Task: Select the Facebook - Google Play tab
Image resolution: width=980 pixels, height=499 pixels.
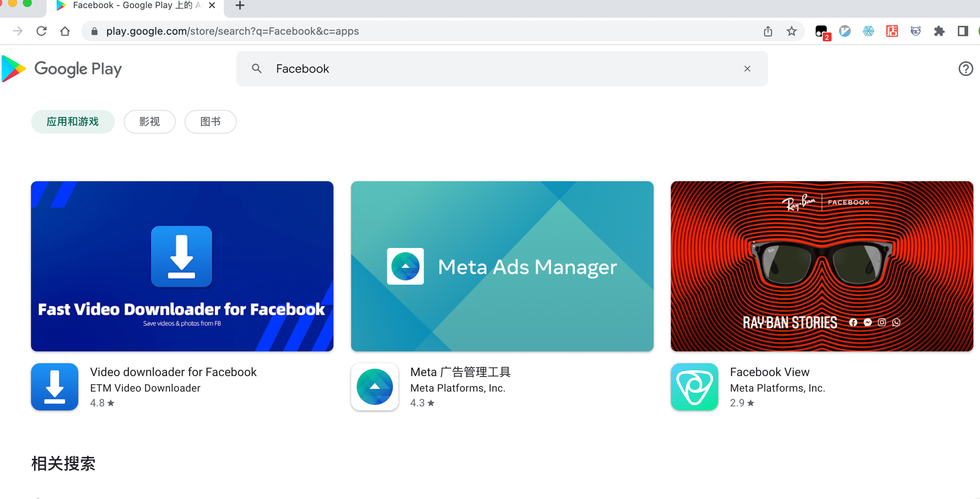Action: [x=135, y=6]
